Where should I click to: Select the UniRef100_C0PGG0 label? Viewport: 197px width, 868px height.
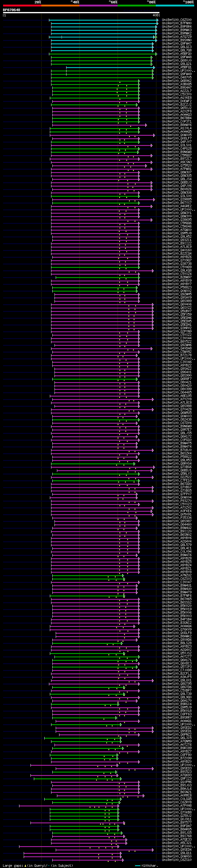tap(177, 440)
